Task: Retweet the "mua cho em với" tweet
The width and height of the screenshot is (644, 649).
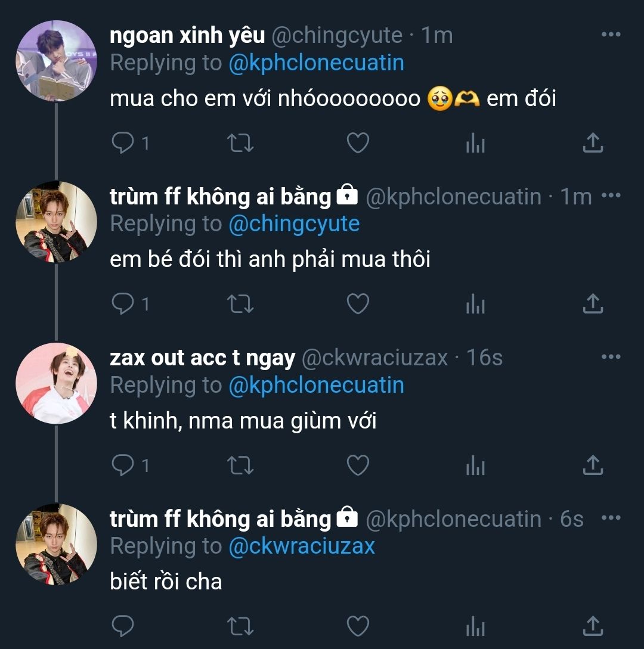Action: 241,143
